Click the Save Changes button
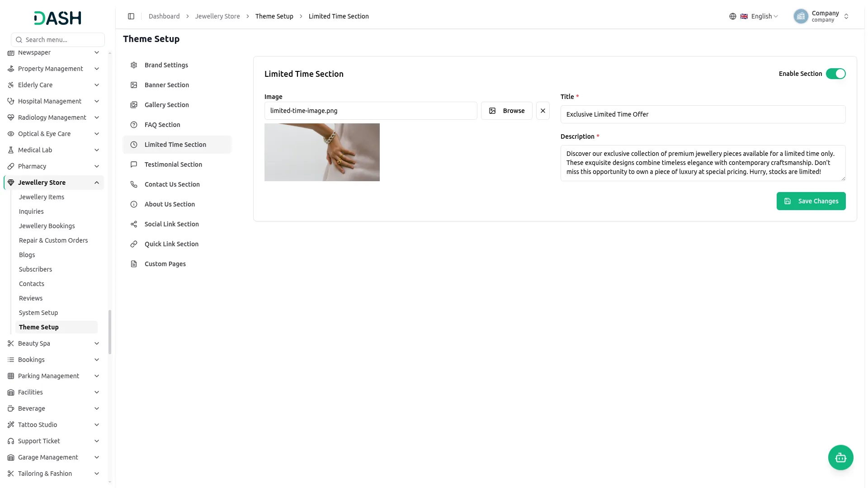This screenshot has height=488, width=868. pos(811,201)
